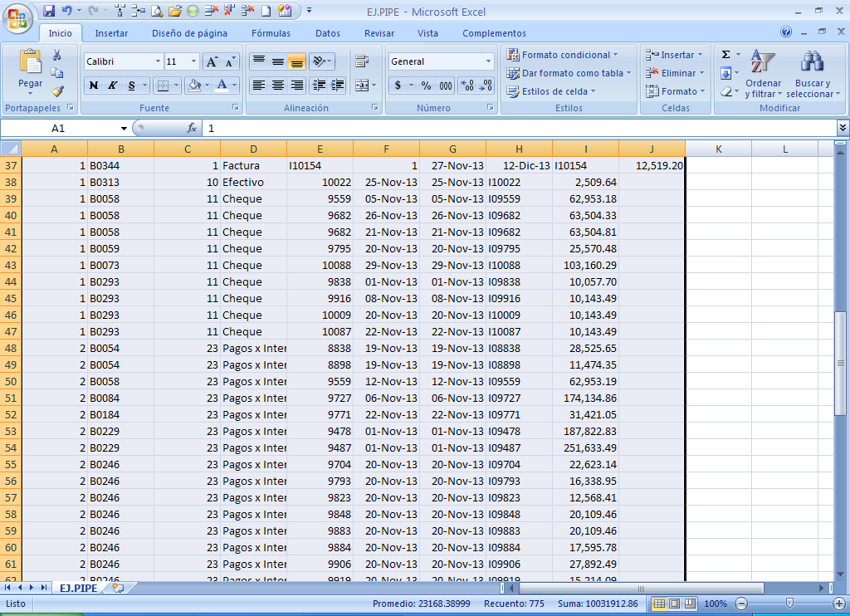Center text horizontally
Viewport: 850px width, 616px height.
point(277,86)
